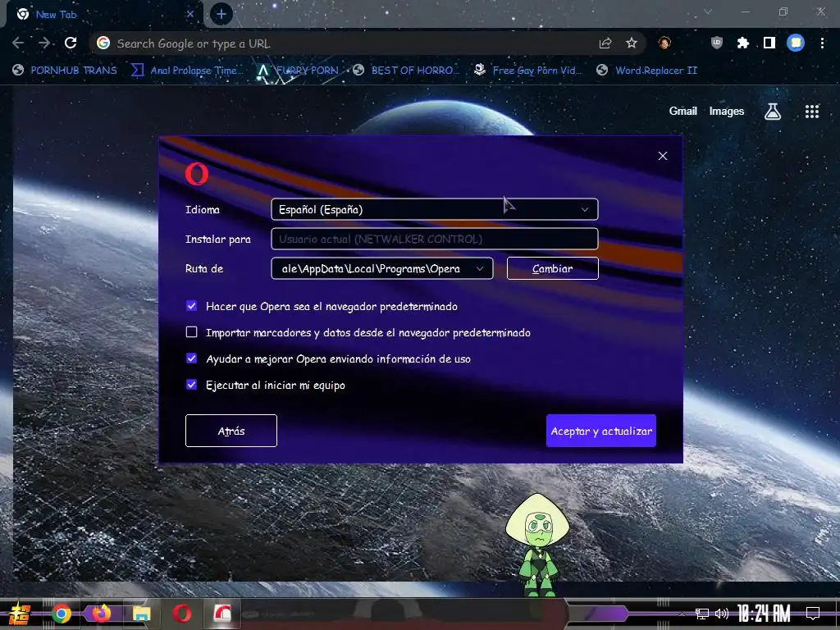Click the Atrás button
The width and height of the screenshot is (840, 630).
pyautogui.click(x=231, y=431)
